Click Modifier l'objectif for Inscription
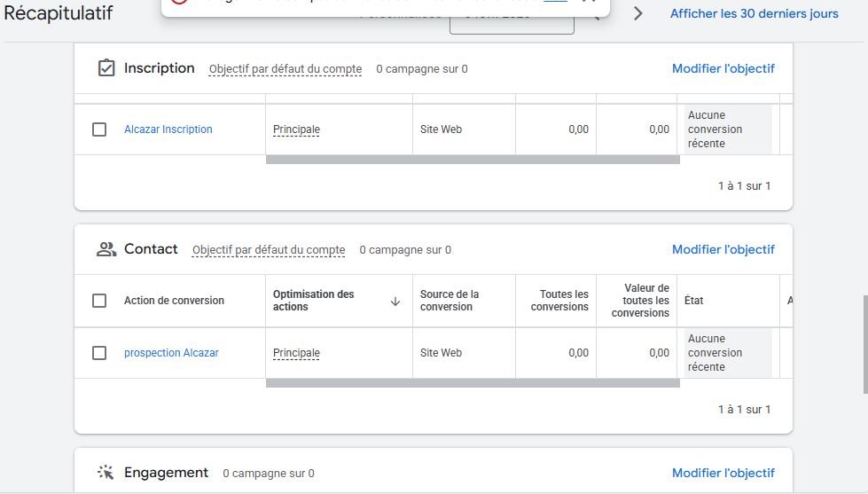 [723, 68]
